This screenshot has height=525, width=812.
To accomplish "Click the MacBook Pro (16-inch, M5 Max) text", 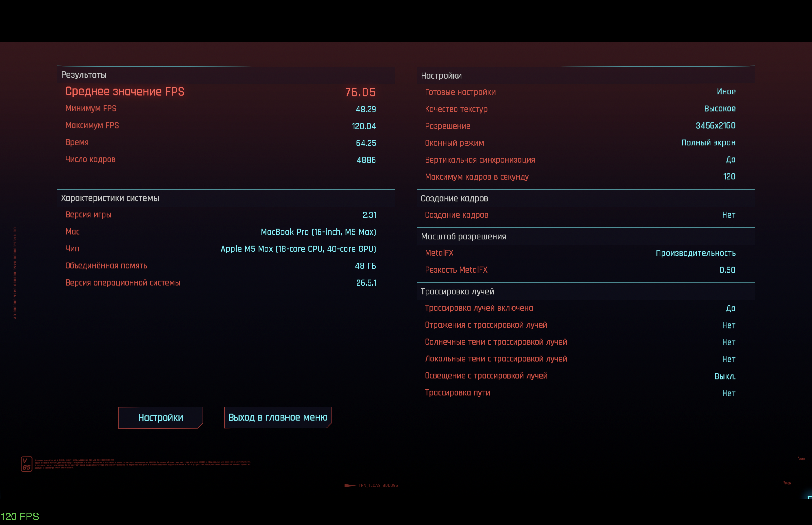I will (x=318, y=232).
